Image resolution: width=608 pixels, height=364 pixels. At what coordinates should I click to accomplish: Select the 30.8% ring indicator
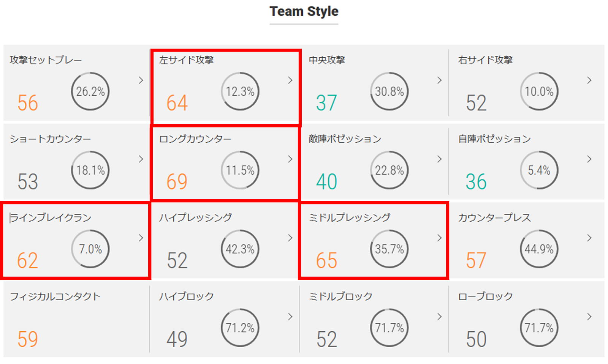[389, 91]
